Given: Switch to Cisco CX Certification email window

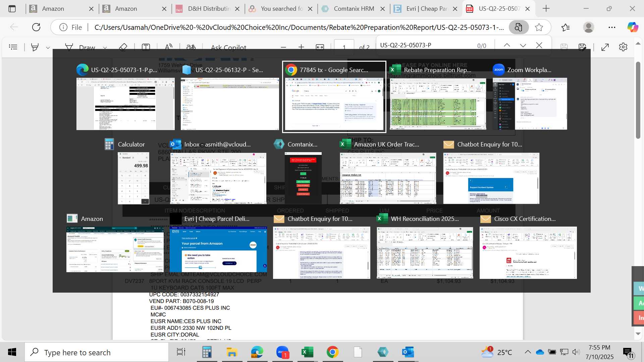Looking at the screenshot, I should point(528,252).
